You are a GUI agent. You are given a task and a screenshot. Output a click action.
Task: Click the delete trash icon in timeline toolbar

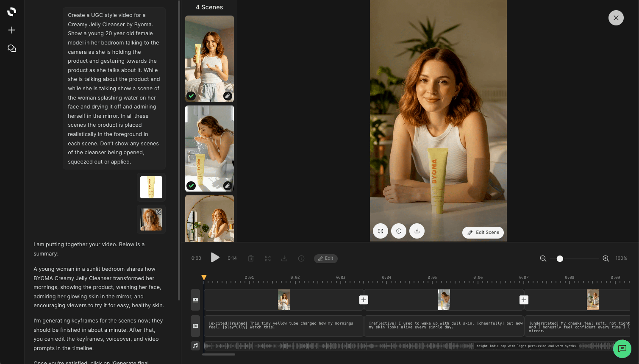251,258
